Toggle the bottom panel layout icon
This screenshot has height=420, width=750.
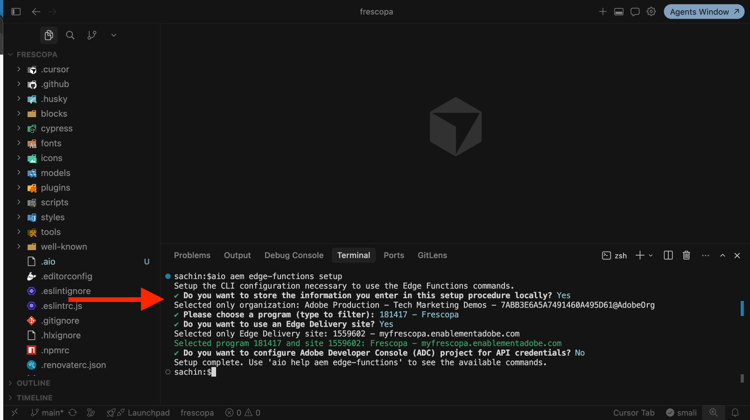point(618,11)
